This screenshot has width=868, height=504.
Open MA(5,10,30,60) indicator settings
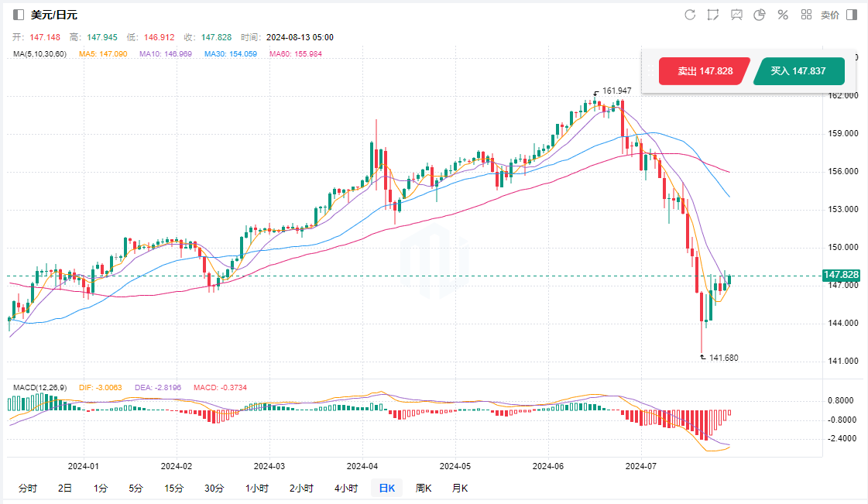tap(39, 53)
